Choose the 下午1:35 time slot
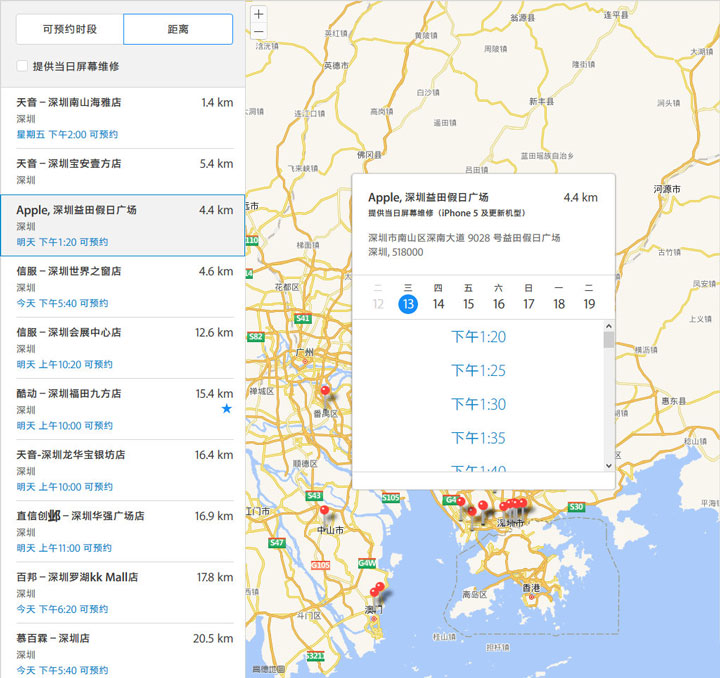Image resolution: width=720 pixels, height=678 pixels. pyautogui.click(x=478, y=438)
